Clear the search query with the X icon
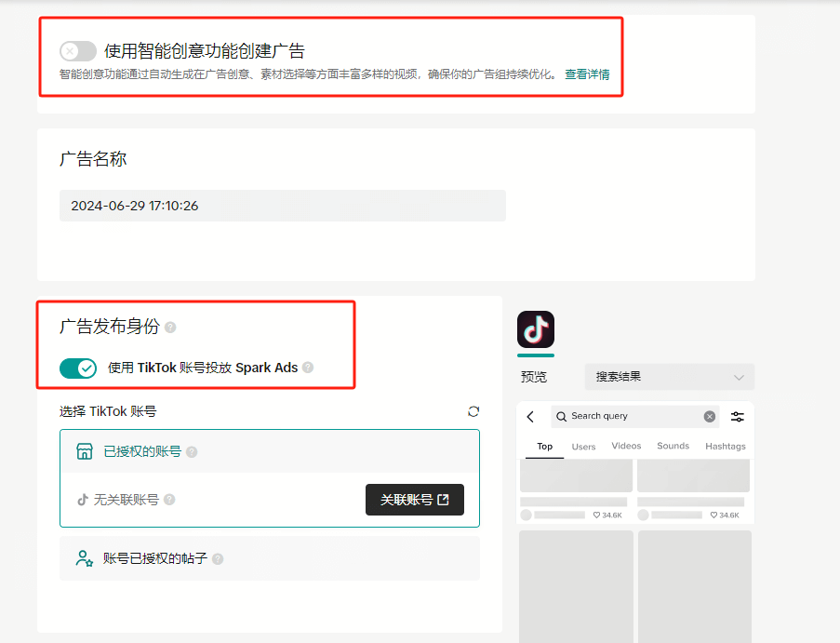 click(x=710, y=416)
